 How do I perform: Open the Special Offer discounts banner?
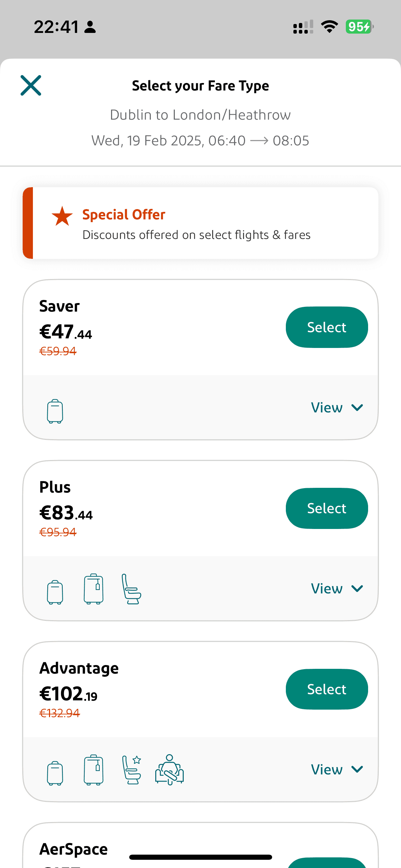200,223
